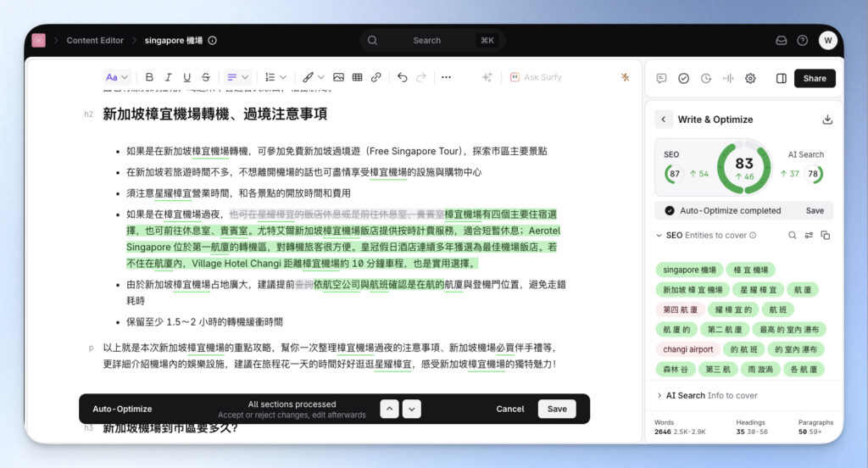The image size is (868, 468).
Task: Open version history clock icon
Action: [706, 78]
